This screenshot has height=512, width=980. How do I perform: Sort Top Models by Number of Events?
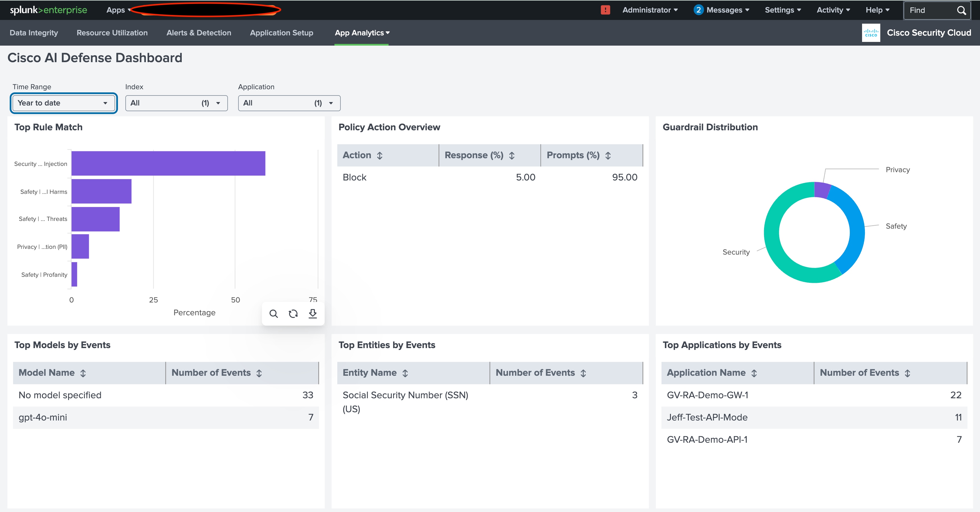(x=259, y=373)
